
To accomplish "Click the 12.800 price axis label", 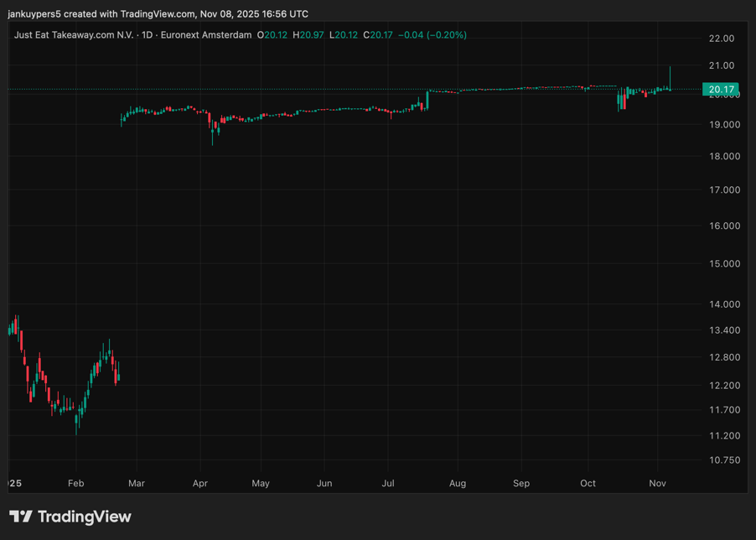I will [724, 357].
